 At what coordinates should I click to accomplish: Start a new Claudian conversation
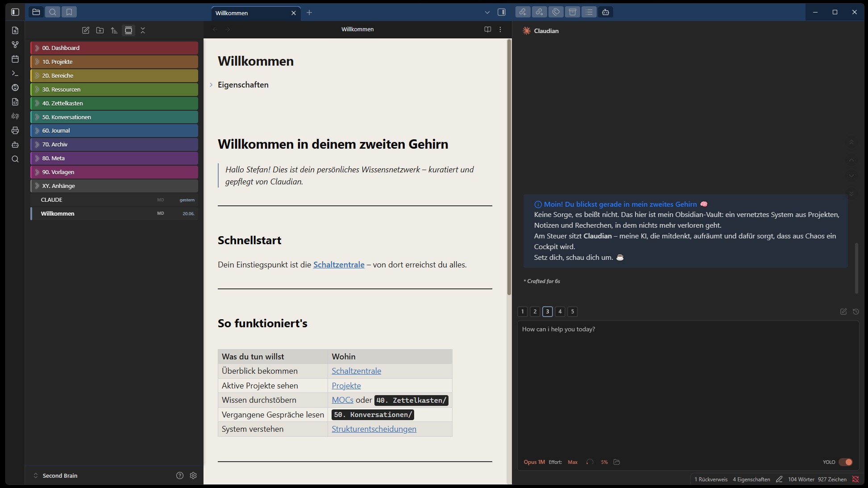(843, 312)
